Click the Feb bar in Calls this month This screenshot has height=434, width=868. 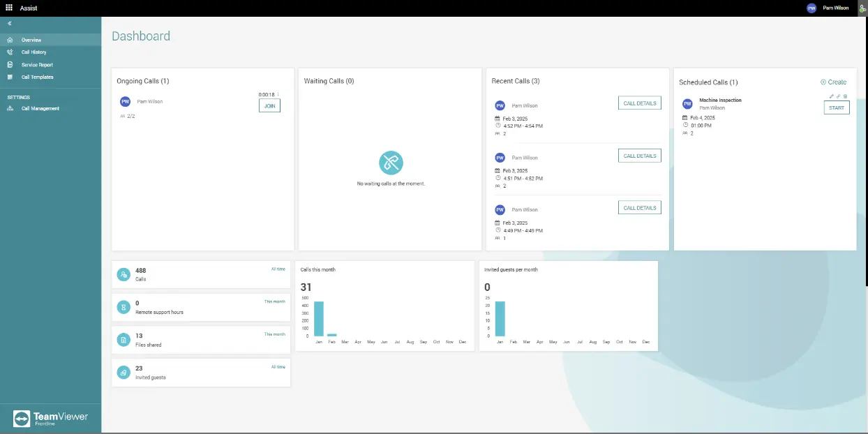332,335
